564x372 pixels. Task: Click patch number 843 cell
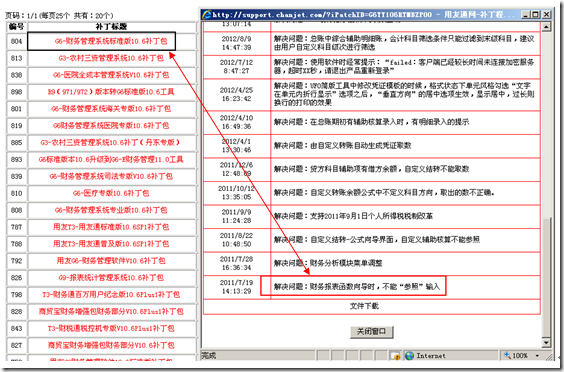[x=17, y=329]
